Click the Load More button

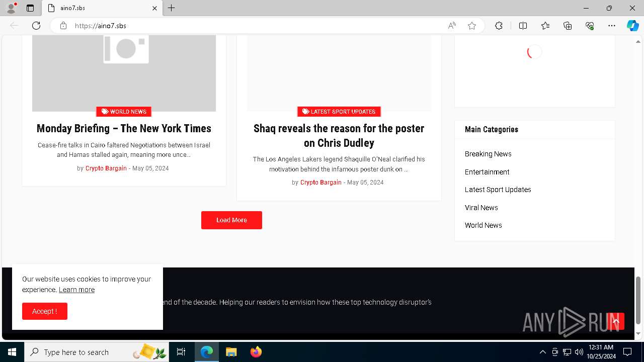coord(231,220)
